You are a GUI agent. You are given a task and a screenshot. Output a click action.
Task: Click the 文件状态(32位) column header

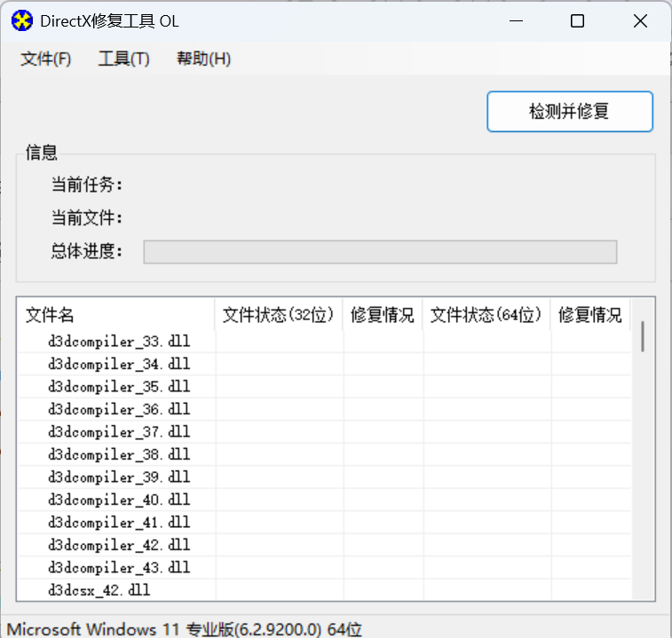coord(278,315)
